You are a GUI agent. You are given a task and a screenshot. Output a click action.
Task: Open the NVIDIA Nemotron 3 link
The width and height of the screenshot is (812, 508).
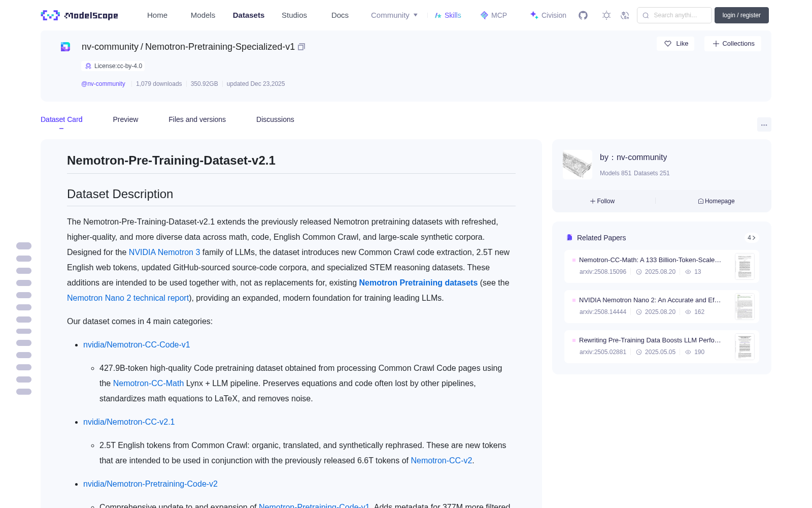(164, 252)
